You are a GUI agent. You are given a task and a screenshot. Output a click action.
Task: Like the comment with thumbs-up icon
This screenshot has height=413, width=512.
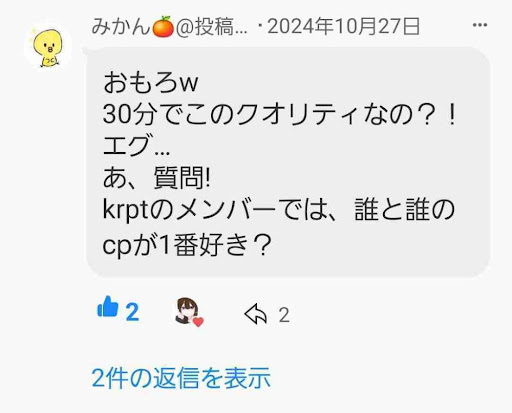(x=107, y=307)
